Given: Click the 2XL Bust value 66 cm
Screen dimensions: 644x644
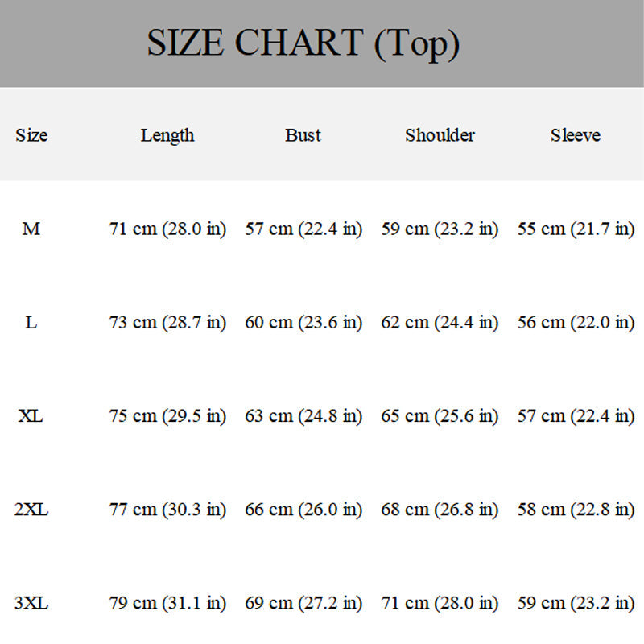Looking at the screenshot, I should click(x=303, y=510).
